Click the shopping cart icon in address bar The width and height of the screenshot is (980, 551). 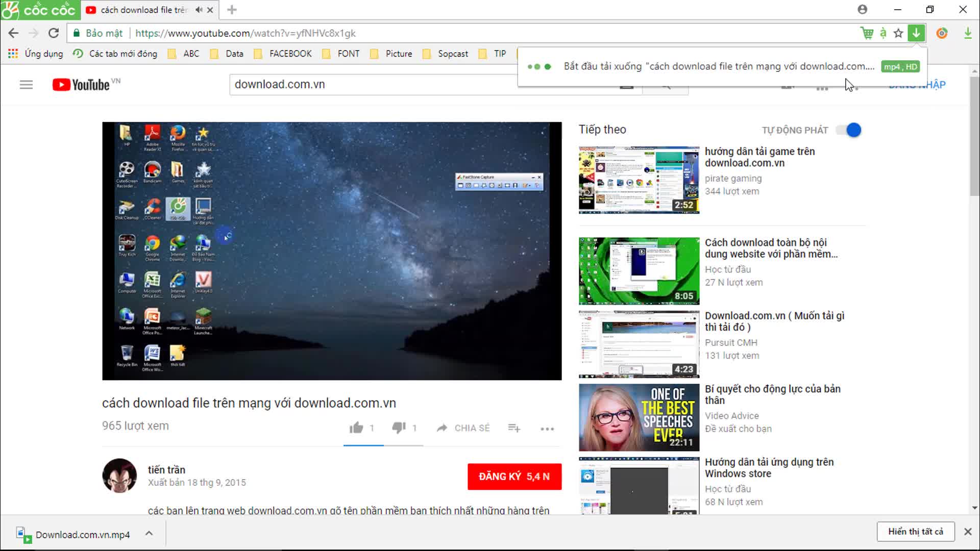867,33
